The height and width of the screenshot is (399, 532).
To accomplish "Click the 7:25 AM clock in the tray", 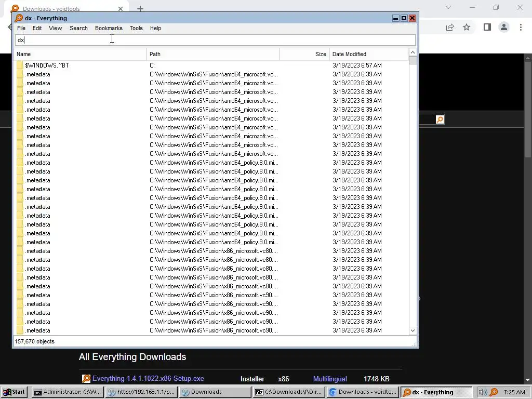I will click(514, 392).
